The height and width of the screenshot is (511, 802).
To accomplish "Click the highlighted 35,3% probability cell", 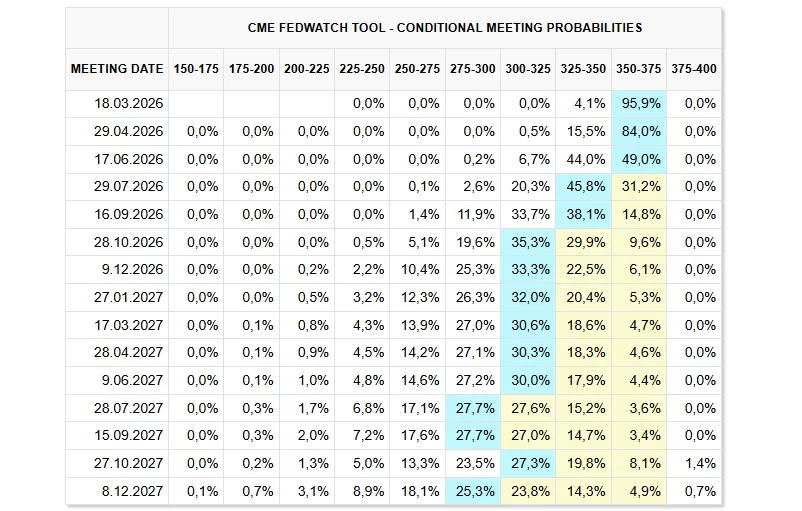I will click(530, 242).
